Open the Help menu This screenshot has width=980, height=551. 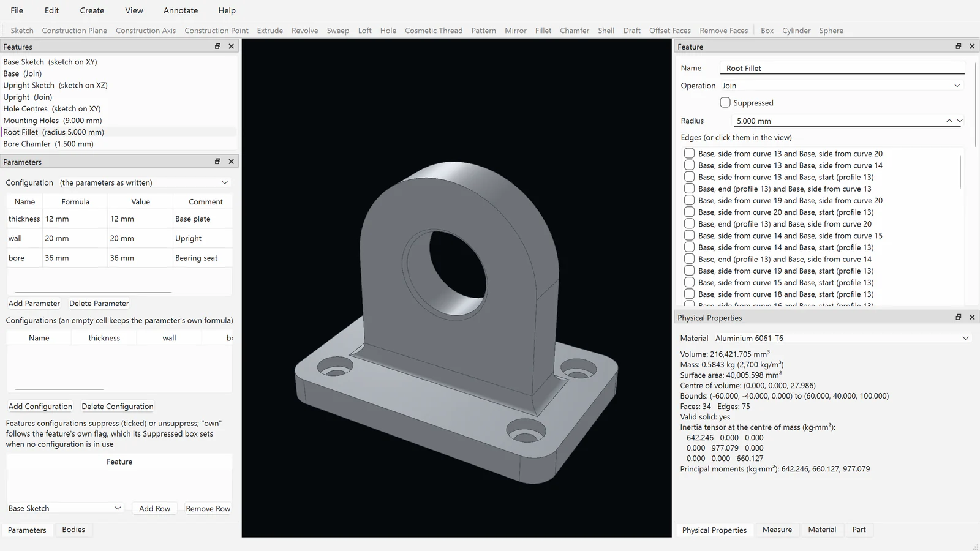click(227, 10)
